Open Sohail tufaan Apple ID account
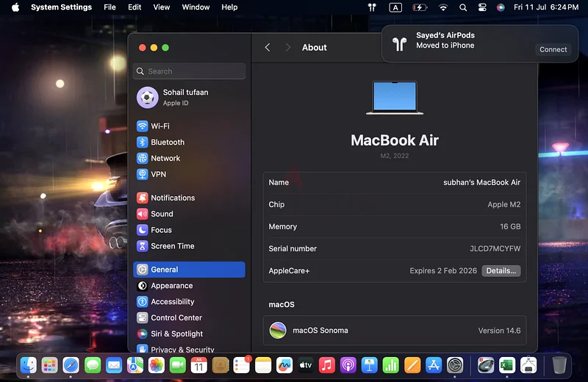Image resolution: width=588 pixels, height=382 pixels. pyautogui.click(x=189, y=98)
